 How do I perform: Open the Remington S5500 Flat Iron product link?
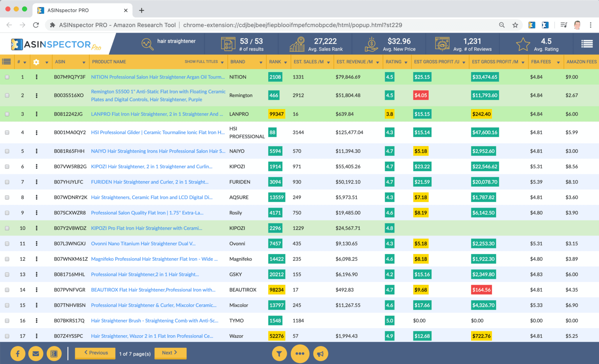point(158,95)
